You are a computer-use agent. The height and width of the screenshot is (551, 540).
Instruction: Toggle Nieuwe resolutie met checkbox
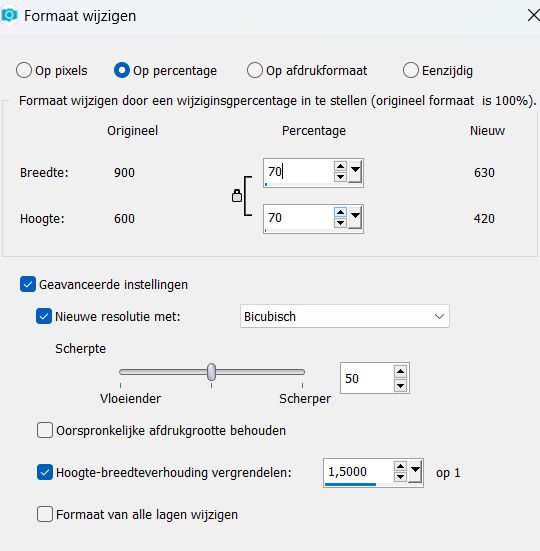pyautogui.click(x=44, y=316)
